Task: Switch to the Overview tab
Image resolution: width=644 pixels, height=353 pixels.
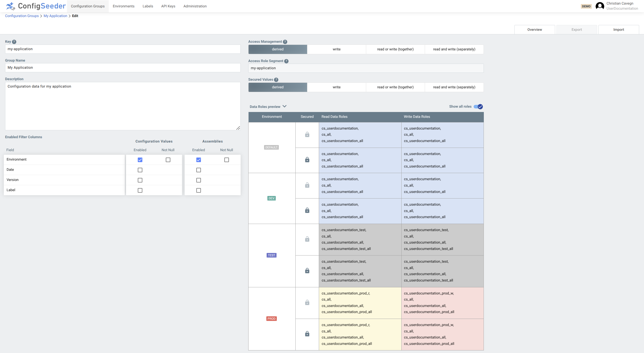Action: coord(535,29)
